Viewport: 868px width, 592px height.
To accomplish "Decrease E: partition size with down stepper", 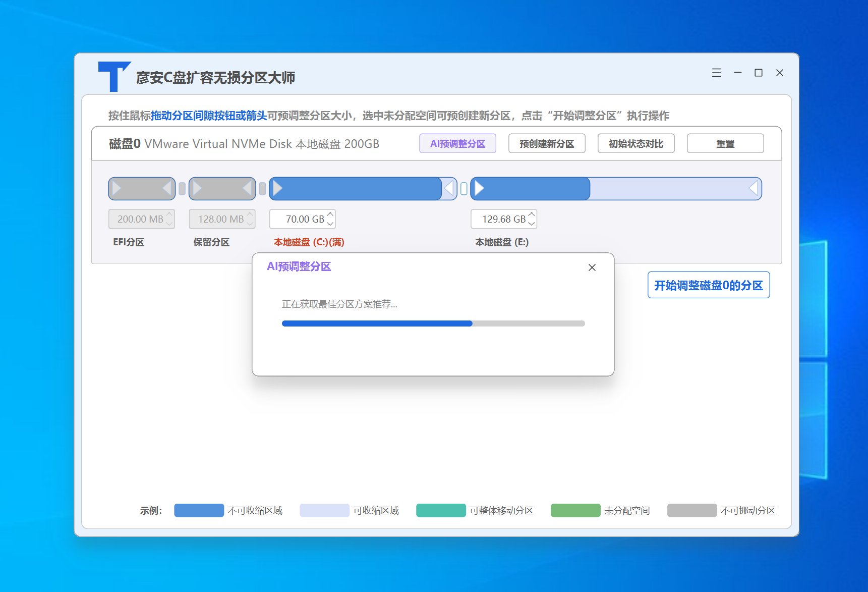I will (532, 224).
